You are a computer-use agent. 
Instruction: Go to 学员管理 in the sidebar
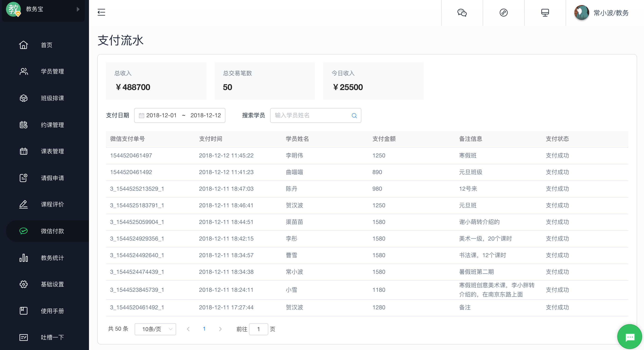[x=52, y=72]
